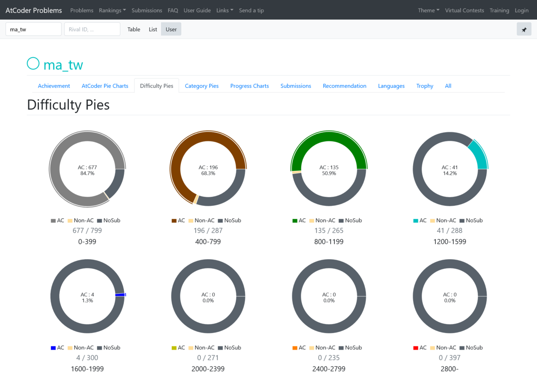Open the User Guide link
Viewport: 537px width, 392px height.
point(197,10)
